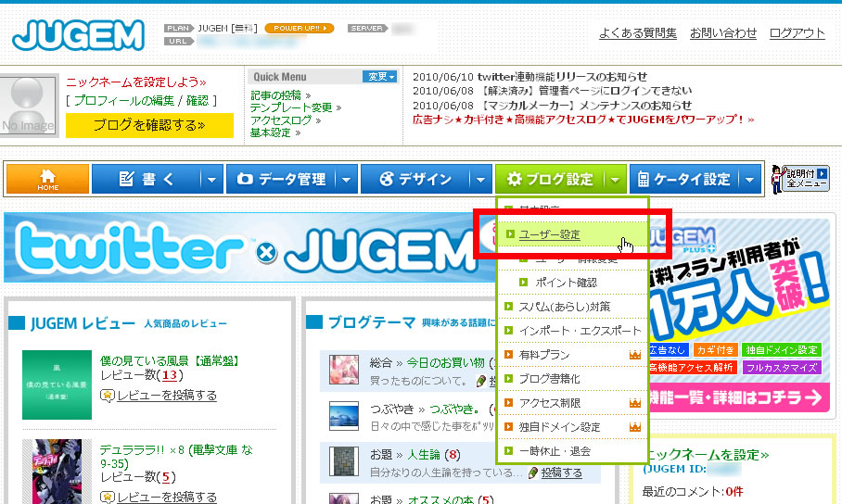Screen dimensions: 842x504
Task: Open the ブログ設定 gear menu
Action: tap(549, 179)
